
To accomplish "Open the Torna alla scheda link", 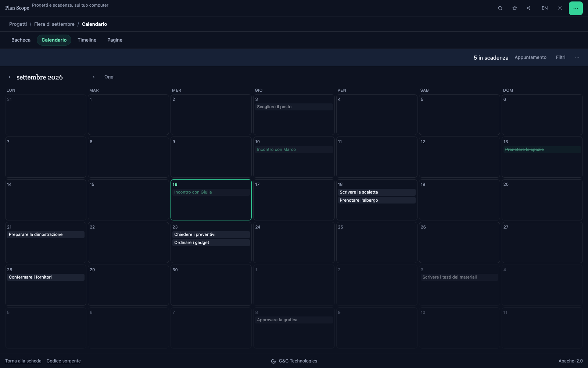I will coord(23,361).
